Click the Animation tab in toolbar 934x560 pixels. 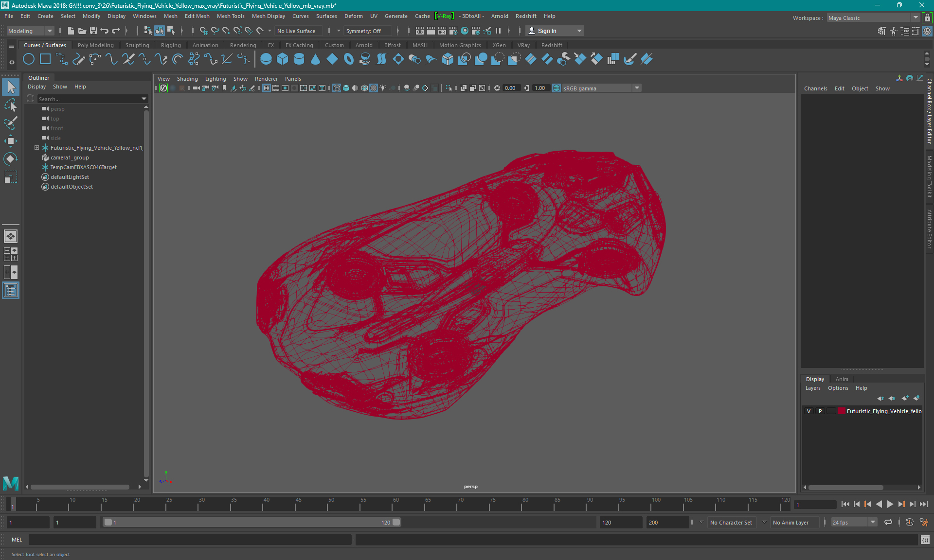point(205,45)
